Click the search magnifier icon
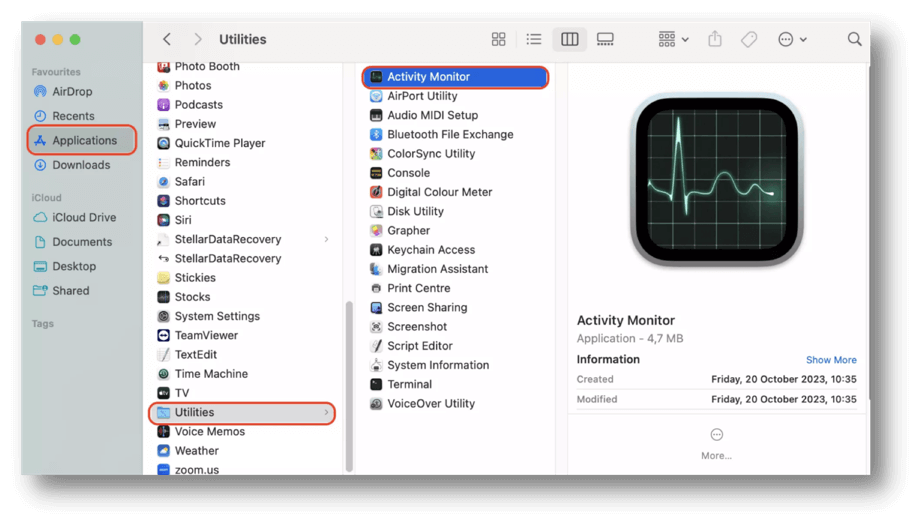Screen dimensions: 921x525 pos(854,39)
